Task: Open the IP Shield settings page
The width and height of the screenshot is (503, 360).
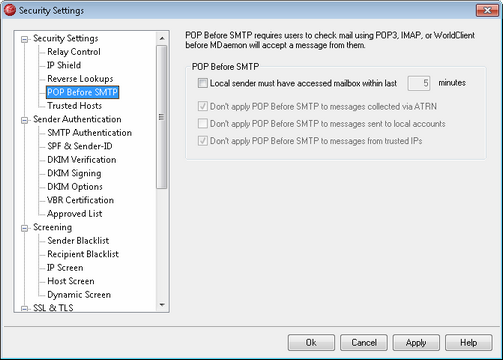Action: pos(64,65)
